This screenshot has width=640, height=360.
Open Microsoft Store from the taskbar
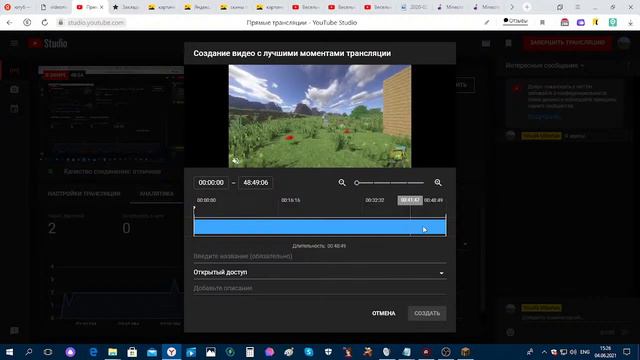pyautogui.click(x=132, y=352)
